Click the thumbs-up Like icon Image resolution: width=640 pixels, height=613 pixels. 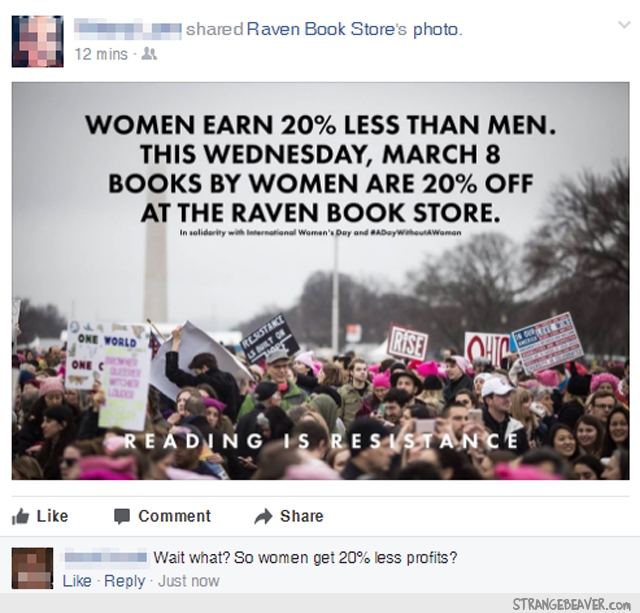[x=20, y=516]
